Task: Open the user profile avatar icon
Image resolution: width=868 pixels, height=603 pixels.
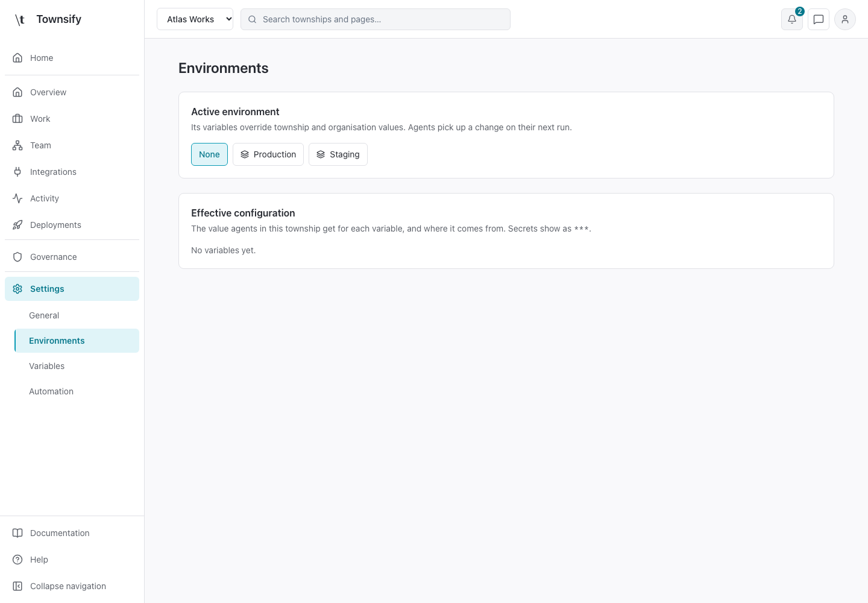Action: coord(845,19)
